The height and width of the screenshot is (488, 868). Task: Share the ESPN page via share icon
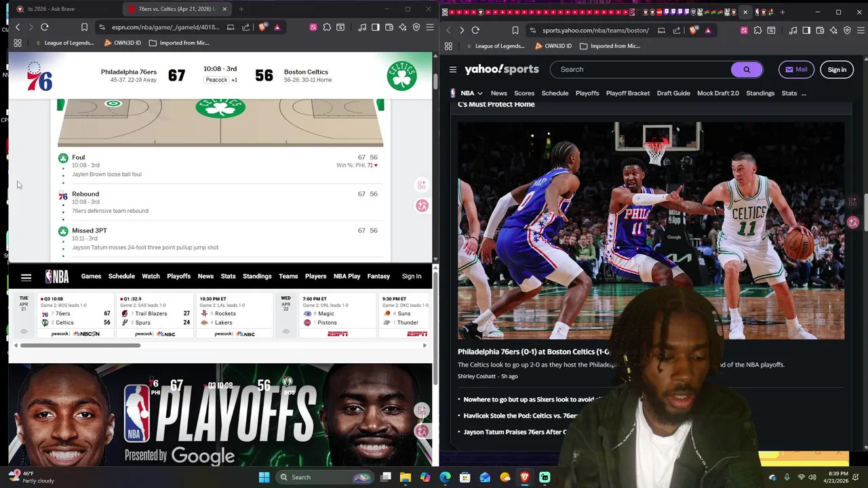[245, 27]
